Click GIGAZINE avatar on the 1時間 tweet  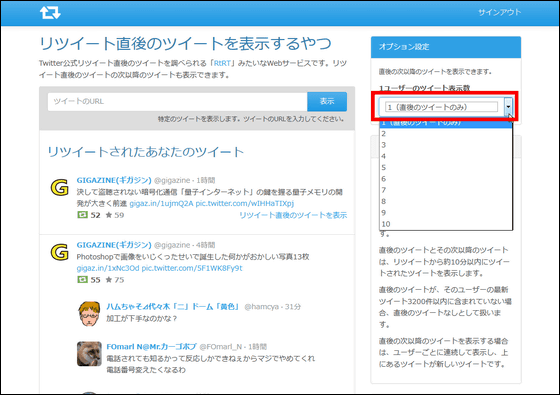pyautogui.click(x=59, y=188)
